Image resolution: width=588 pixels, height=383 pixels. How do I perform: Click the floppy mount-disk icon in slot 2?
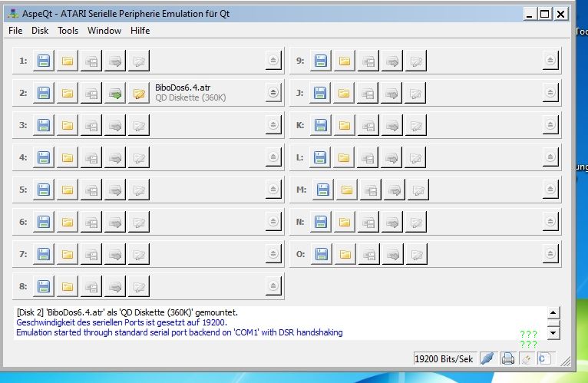pos(44,93)
